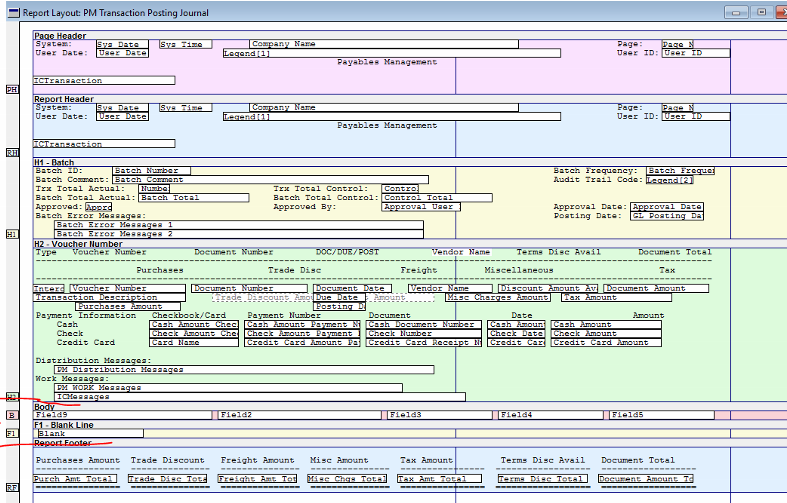This screenshot has height=503, width=787.
Task: Select the boxed Purchases Amount field in H2
Action: [x=128, y=306]
